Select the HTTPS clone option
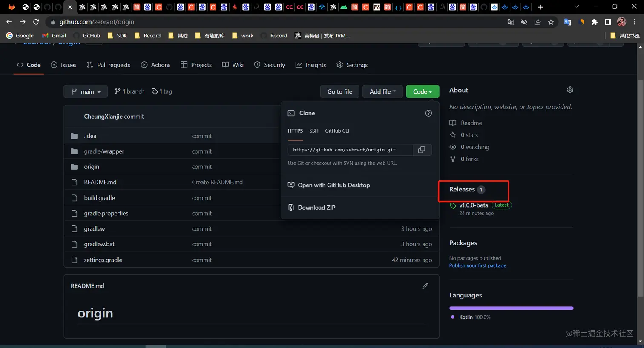The width and height of the screenshot is (644, 348). [x=295, y=131]
